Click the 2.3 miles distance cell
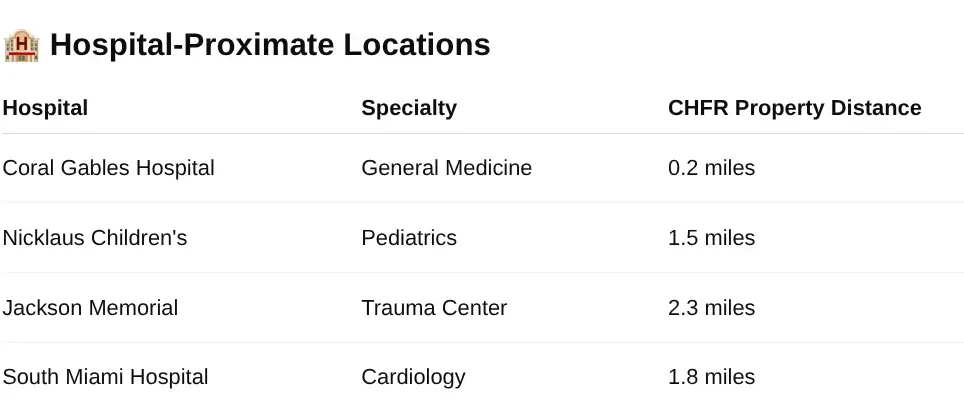Image resolution: width=964 pixels, height=420 pixels. click(x=711, y=307)
